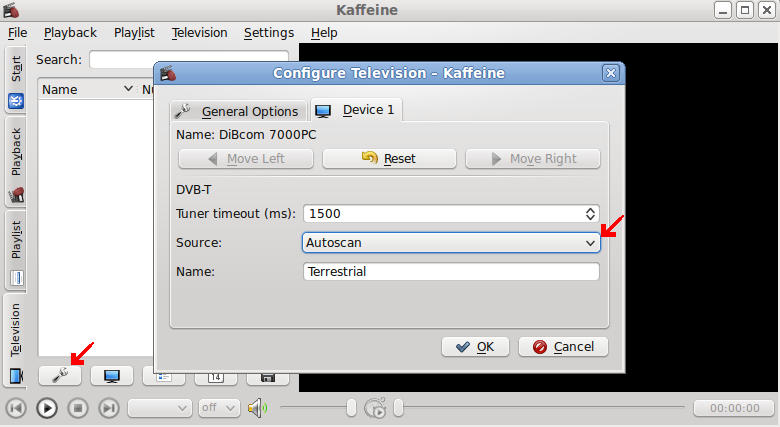The height and width of the screenshot is (427, 780).
Task: Stop playback
Action: pyautogui.click(x=78, y=409)
